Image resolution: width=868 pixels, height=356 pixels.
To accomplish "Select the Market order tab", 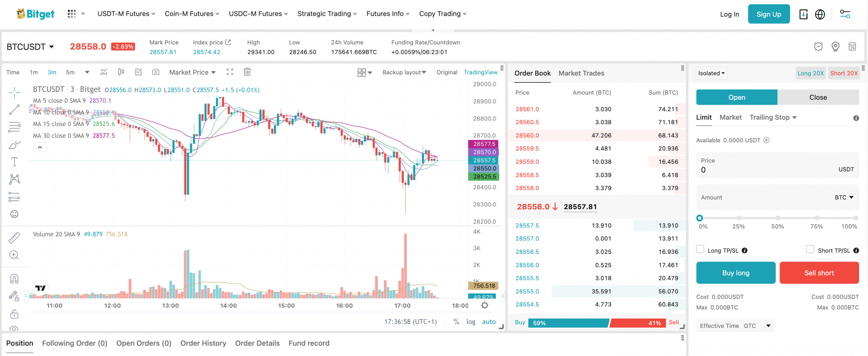I will [x=730, y=117].
